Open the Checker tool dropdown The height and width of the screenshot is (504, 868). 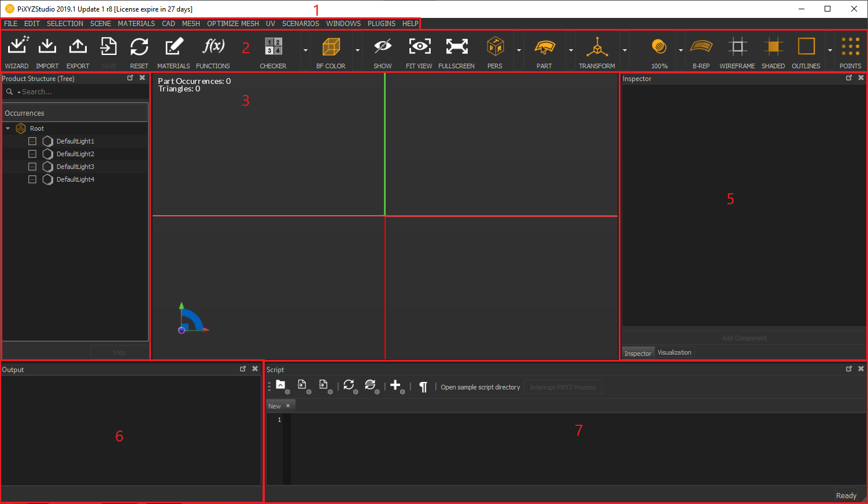click(x=305, y=50)
